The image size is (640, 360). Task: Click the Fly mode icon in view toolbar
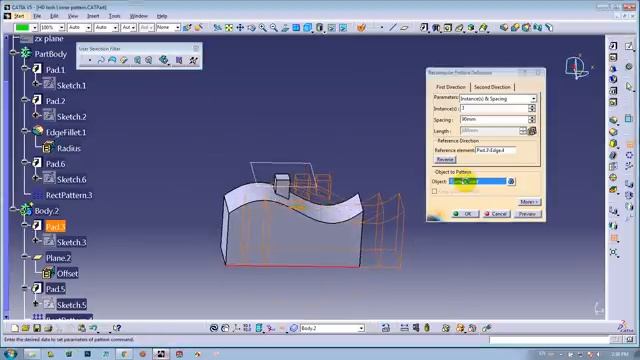[218, 27]
